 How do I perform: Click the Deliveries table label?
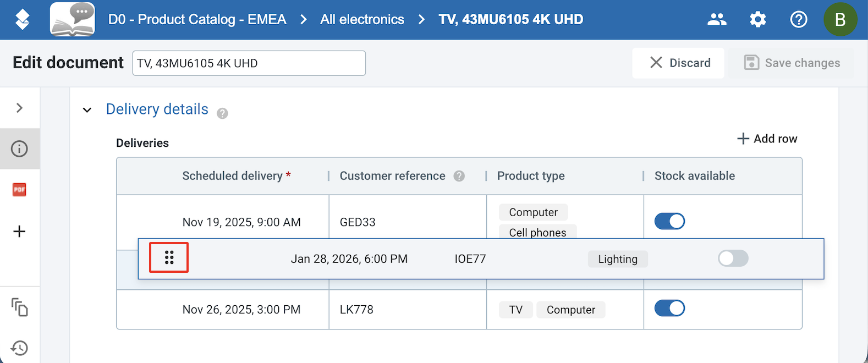click(x=142, y=143)
